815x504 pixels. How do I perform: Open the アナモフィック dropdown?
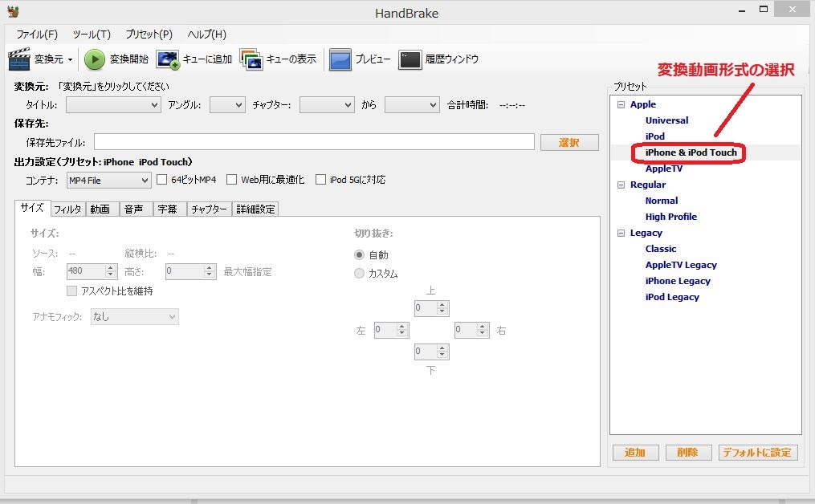click(x=135, y=316)
